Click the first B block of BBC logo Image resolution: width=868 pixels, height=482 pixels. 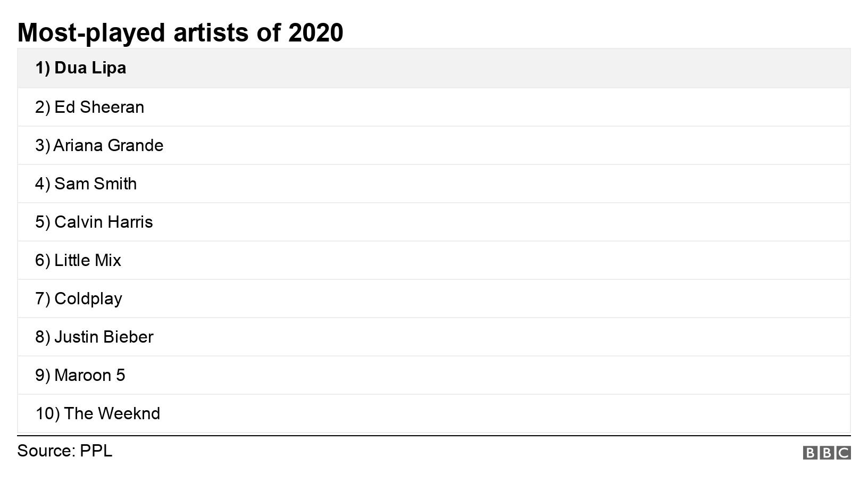tap(809, 453)
